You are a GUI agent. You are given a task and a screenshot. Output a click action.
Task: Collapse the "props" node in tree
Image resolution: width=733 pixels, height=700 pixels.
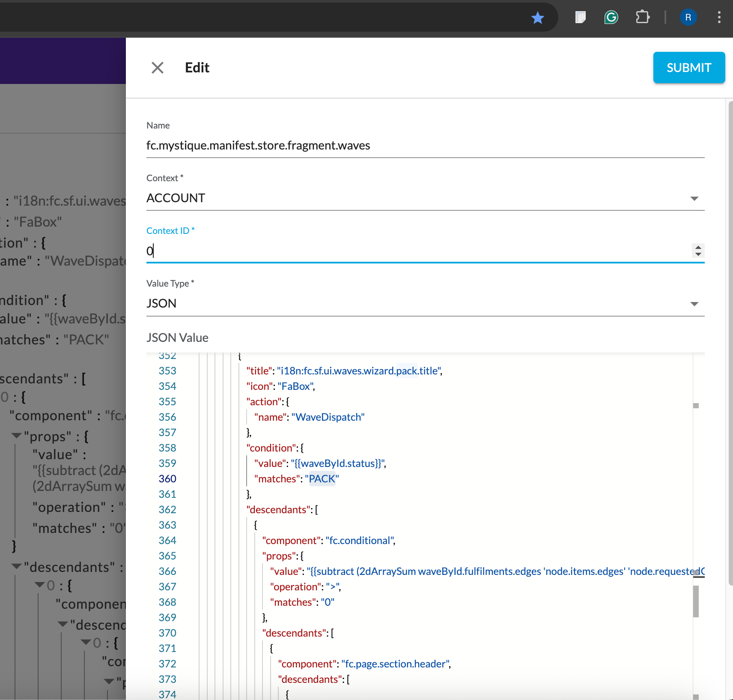click(17, 436)
